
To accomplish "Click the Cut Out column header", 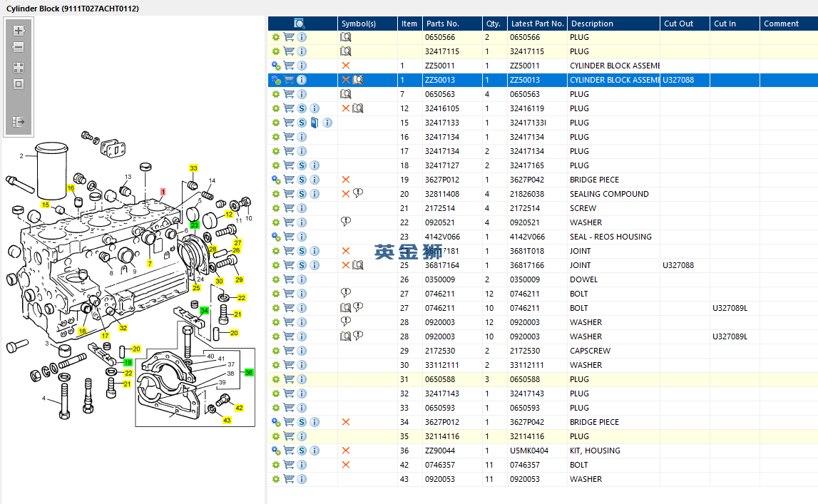I will 678,24.
